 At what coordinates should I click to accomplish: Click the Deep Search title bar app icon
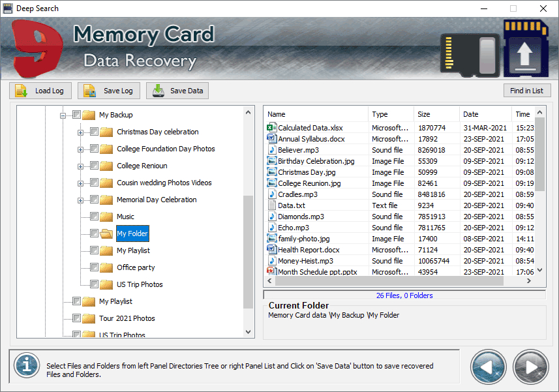coord(8,8)
